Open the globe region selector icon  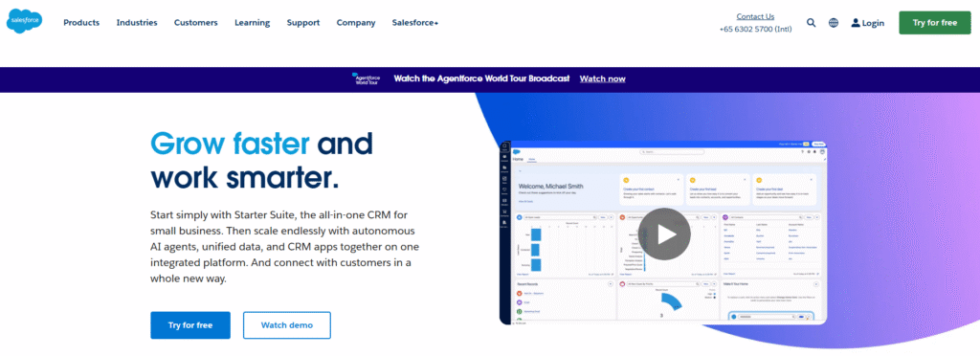tap(834, 22)
